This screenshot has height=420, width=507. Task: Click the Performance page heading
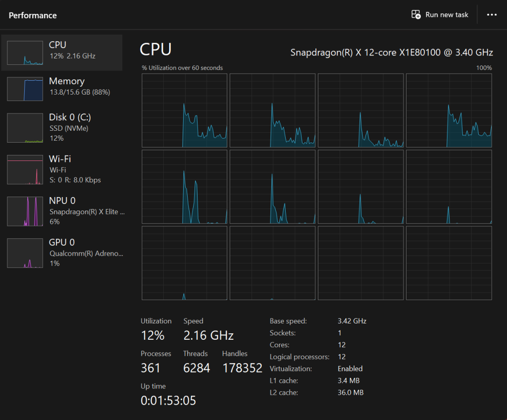pos(33,15)
